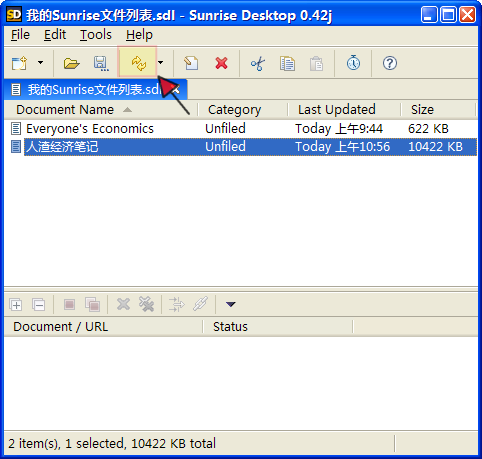This screenshot has width=482, height=459.
Task: Click Today 上午9:44 last updated cell
Action: coord(339,129)
